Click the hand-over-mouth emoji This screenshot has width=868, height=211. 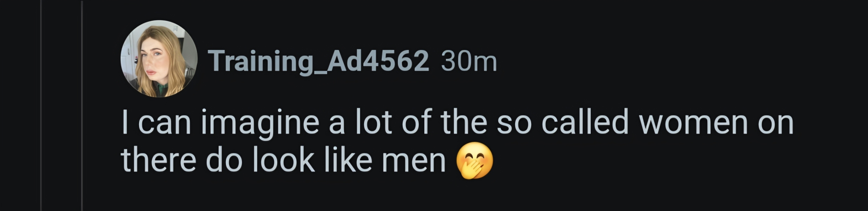click(475, 161)
